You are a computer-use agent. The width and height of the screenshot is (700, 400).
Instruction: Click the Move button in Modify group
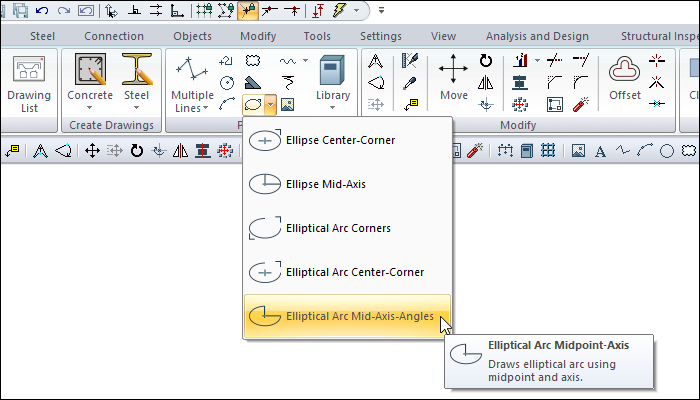pyautogui.click(x=454, y=77)
